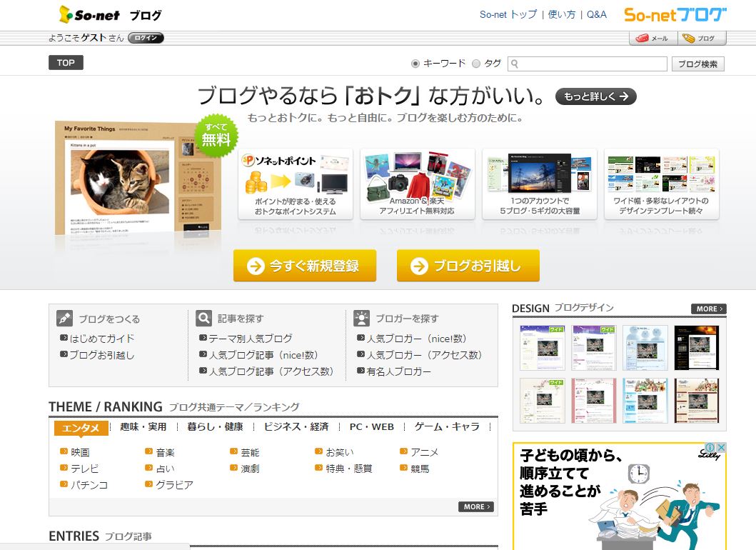Click the ad info icon on banner

pos(710,448)
